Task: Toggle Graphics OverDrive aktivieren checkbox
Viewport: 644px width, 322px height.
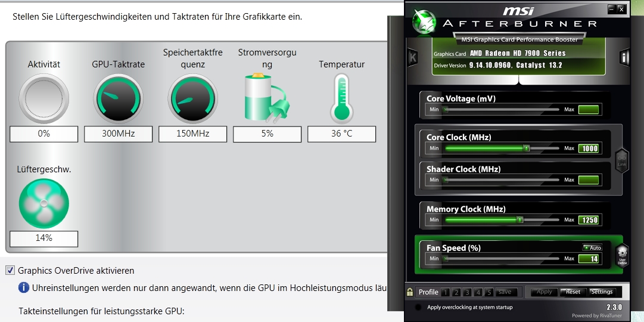Action: click(10, 270)
